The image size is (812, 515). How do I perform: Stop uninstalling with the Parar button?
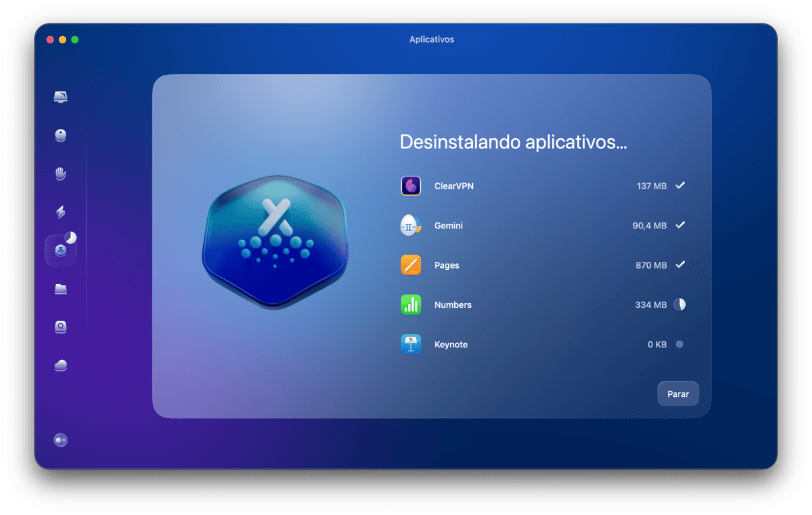[678, 394]
